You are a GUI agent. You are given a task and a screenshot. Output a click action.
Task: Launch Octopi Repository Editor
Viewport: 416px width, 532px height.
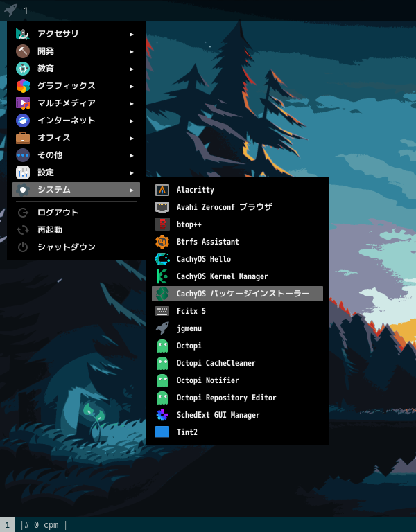click(x=237, y=398)
